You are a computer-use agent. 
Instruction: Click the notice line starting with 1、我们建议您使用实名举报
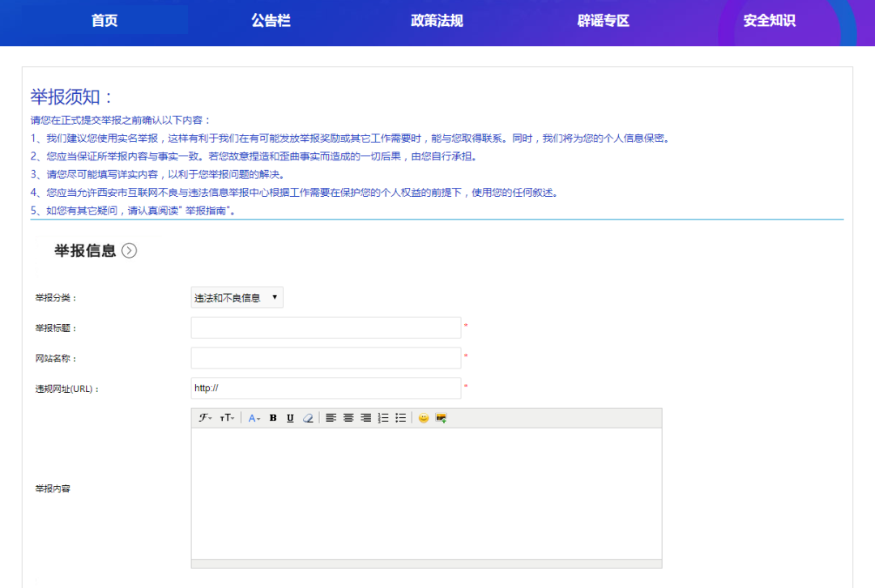click(x=351, y=138)
